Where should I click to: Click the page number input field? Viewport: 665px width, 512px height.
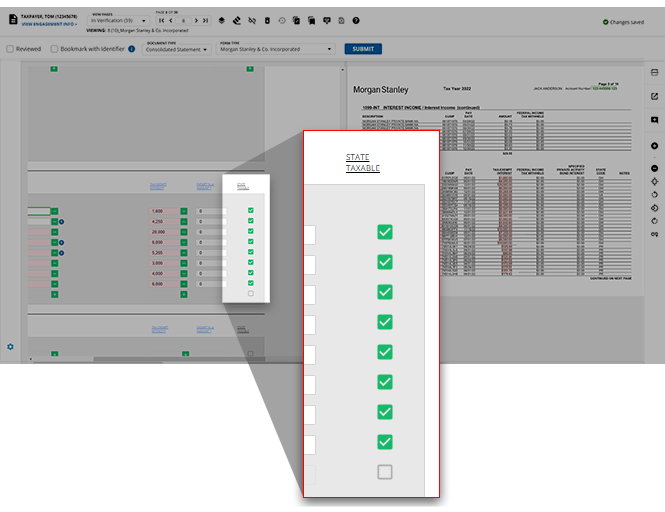(x=183, y=21)
